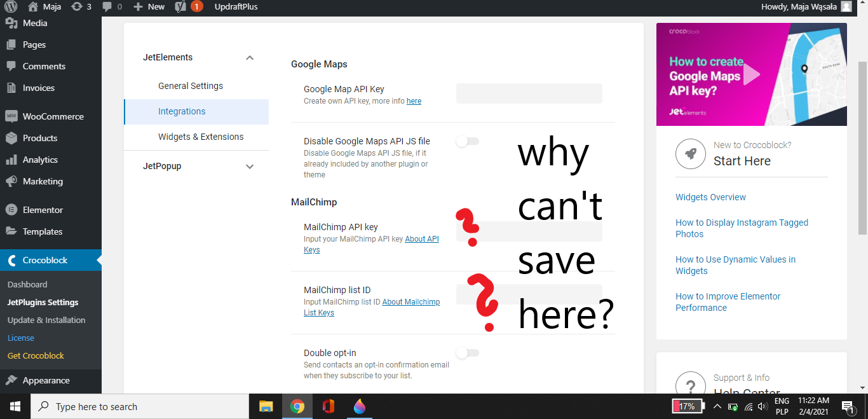The image size is (868, 419).
Task: Play the Google Maps API key video
Action: [752, 74]
